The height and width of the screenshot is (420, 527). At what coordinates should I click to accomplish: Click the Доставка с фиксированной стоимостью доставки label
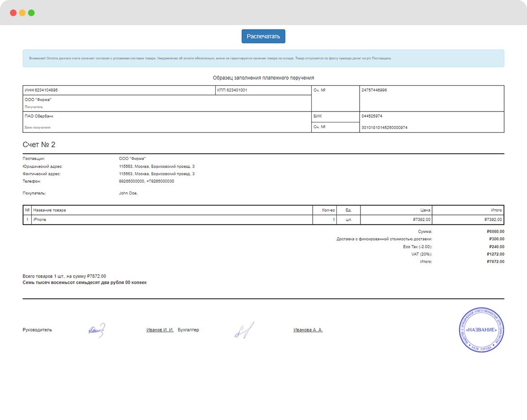click(384, 239)
